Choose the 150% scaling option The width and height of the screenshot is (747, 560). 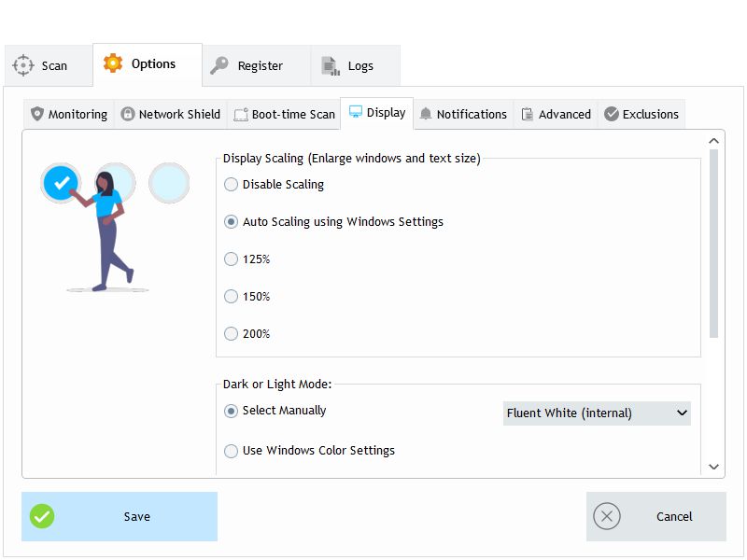[232, 297]
